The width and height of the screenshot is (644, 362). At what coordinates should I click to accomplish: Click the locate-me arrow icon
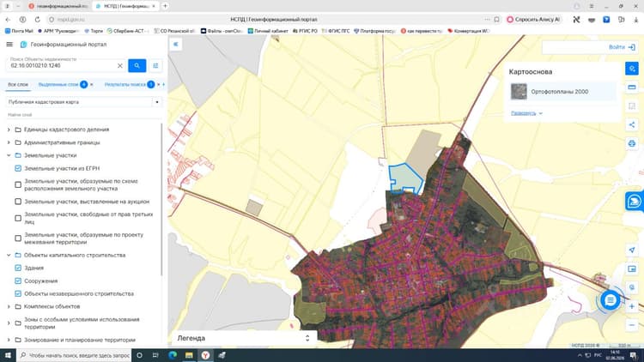[x=632, y=250]
